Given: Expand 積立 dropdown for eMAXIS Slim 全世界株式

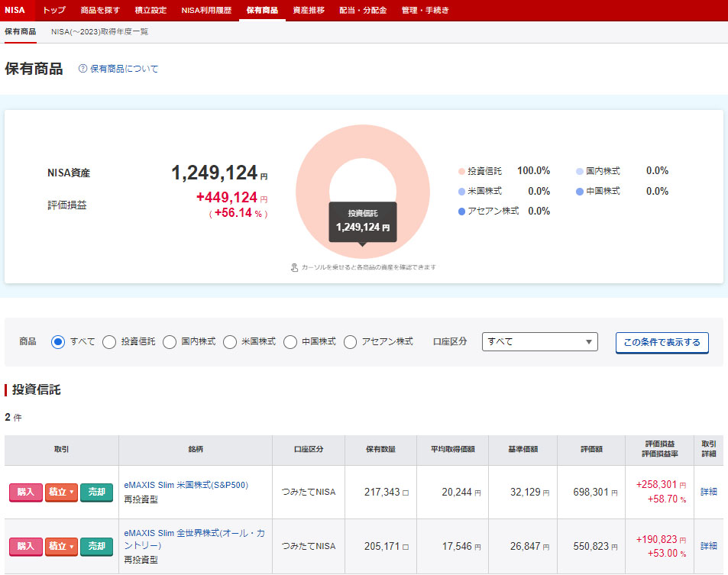Looking at the screenshot, I should click(x=61, y=546).
